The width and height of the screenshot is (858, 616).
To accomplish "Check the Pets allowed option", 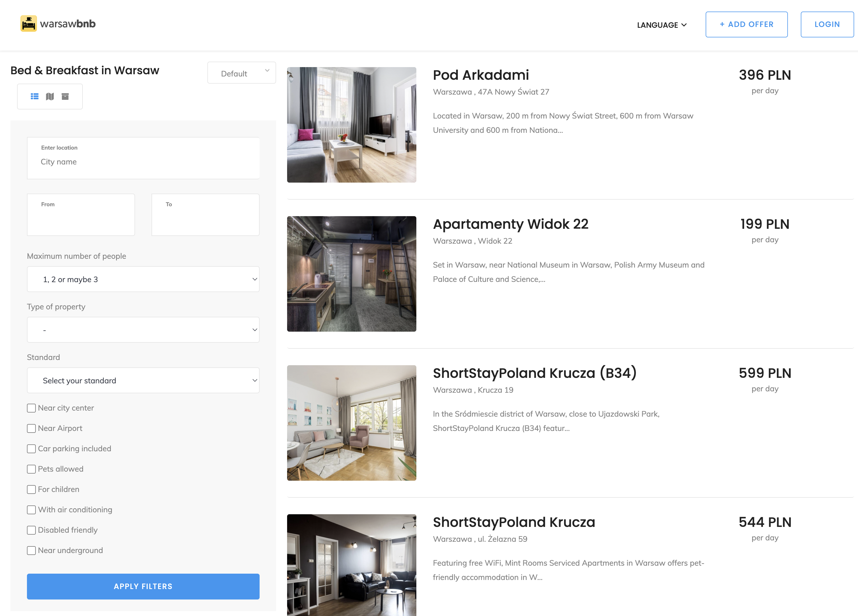I will click(x=31, y=469).
